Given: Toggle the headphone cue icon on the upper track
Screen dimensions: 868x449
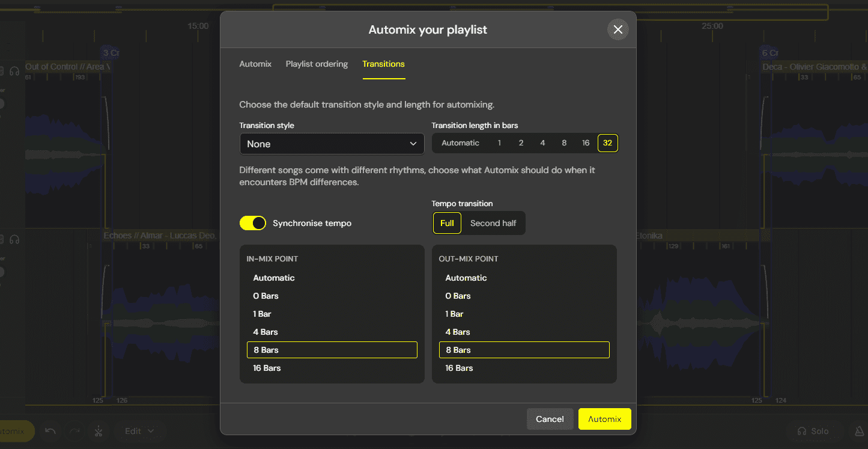Looking at the screenshot, I should pyautogui.click(x=13, y=71).
